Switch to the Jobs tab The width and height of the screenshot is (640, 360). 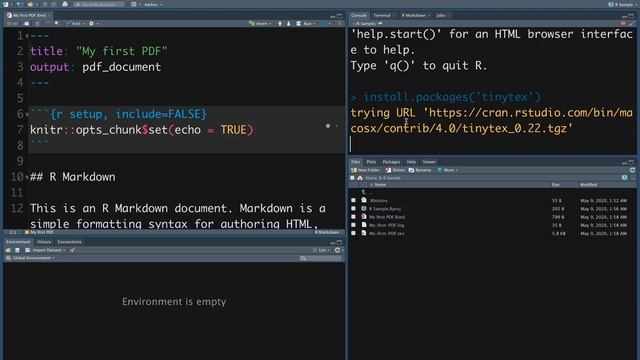441,16
